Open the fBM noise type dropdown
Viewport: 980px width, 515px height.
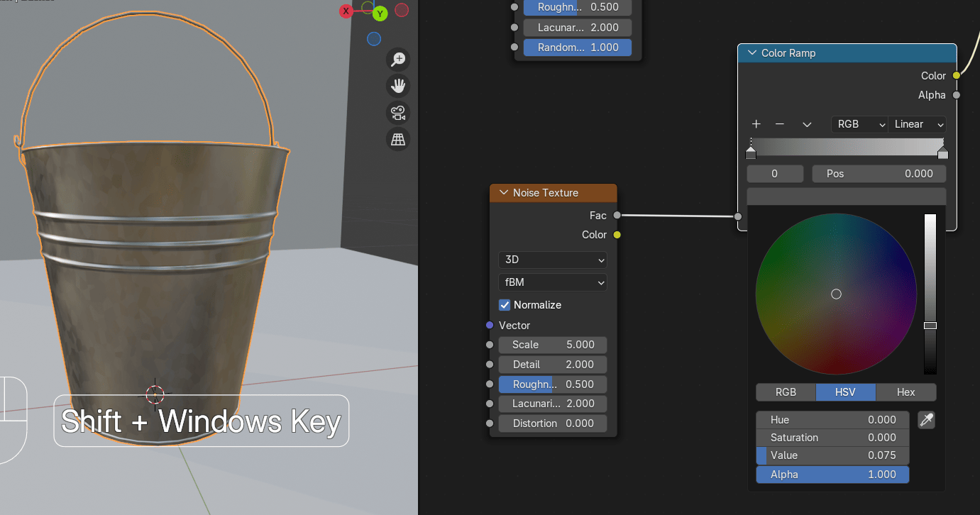552,282
